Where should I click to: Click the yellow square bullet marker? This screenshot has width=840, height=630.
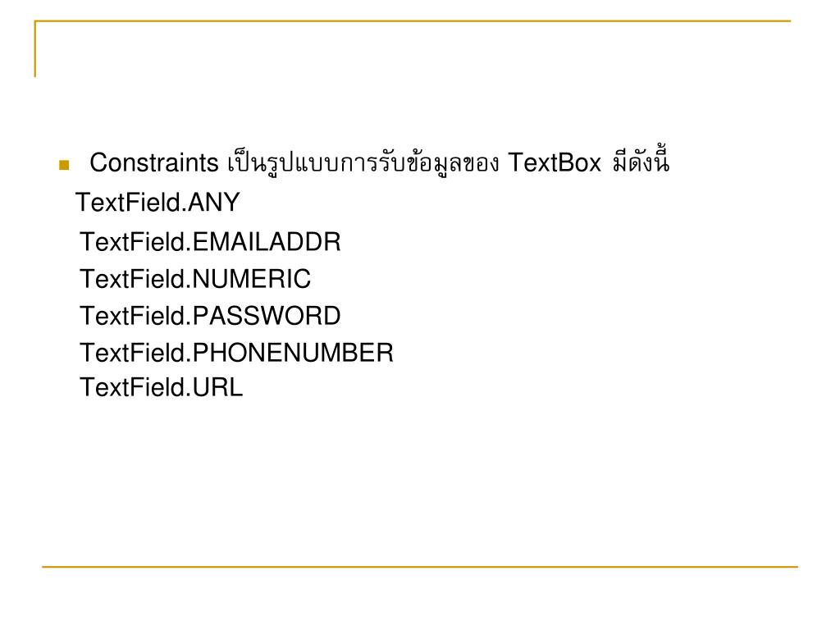click(x=64, y=165)
